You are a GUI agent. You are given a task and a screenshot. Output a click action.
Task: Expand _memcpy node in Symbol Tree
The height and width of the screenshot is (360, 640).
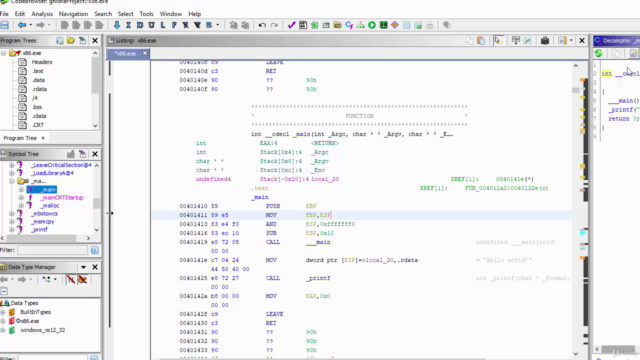pyautogui.click(x=11, y=222)
